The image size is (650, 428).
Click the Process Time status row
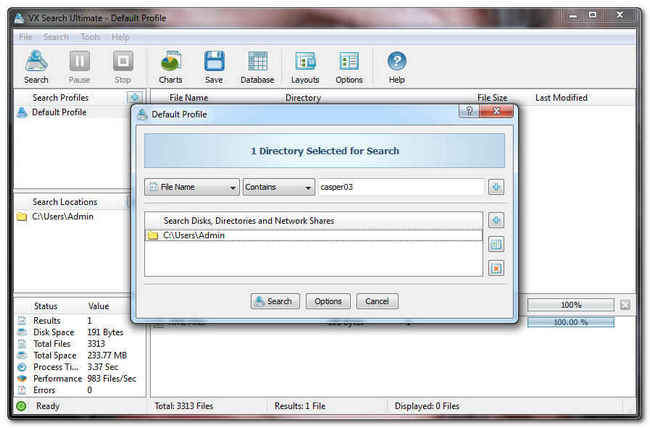[x=79, y=367]
